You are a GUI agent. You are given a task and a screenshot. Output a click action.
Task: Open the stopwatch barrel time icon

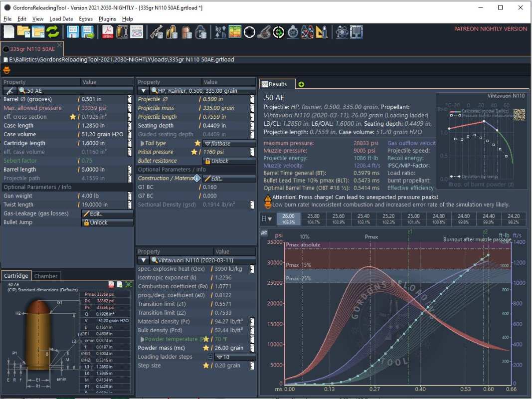(x=293, y=32)
